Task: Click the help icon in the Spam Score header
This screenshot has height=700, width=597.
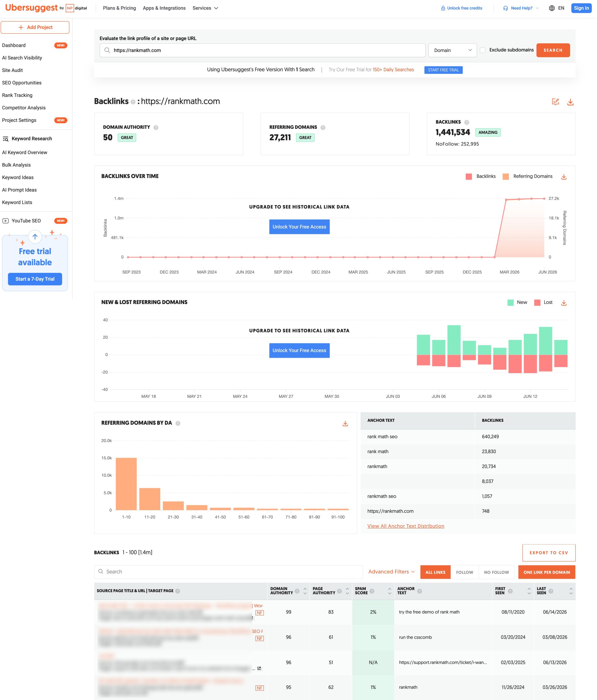Action: point(372,591)
